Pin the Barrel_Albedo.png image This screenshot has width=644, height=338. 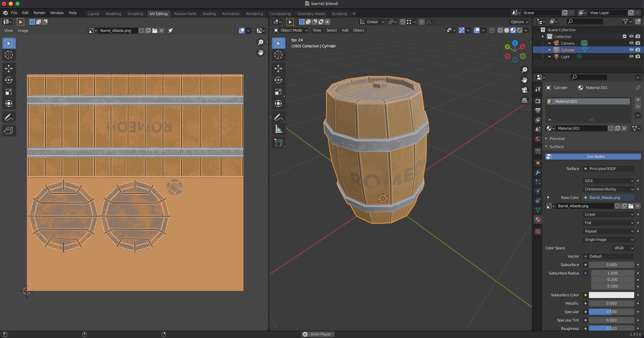170,31
